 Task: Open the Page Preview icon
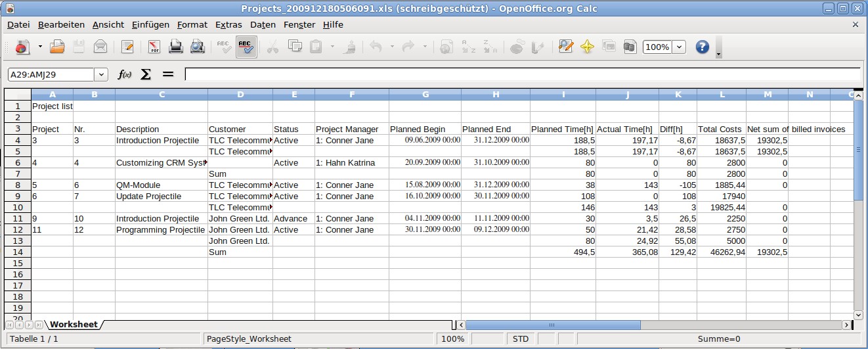197,47
